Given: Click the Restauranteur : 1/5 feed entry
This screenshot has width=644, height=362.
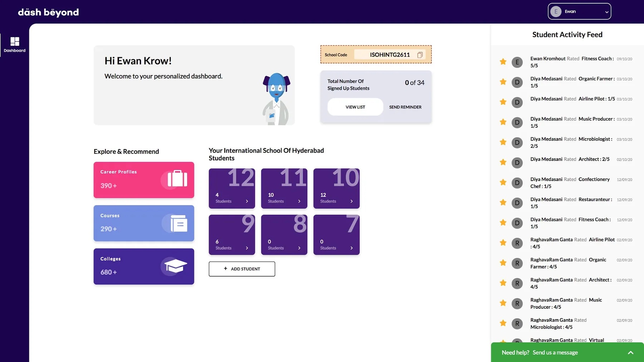Looking at the screenshot, I should click(x=567, y=203).
